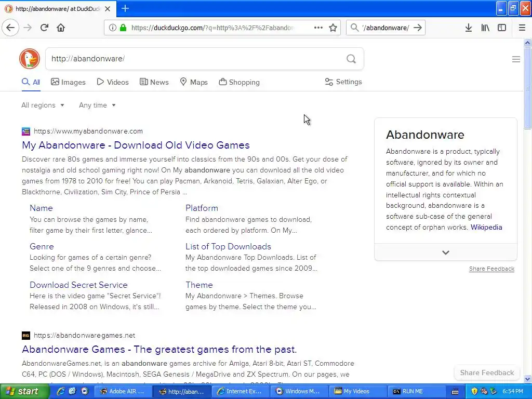Click the toolbar search magnifier icon
Screen dimensions: 532x399
coord(354,28)
